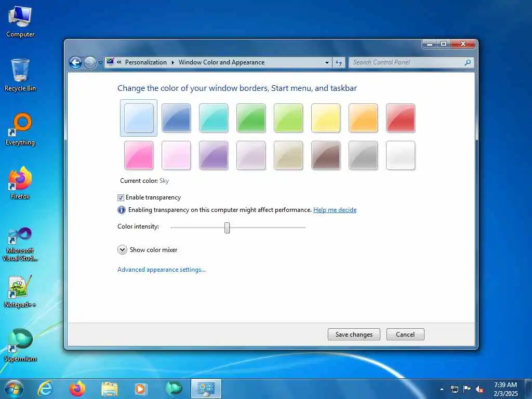This screenshot has height=399, width=532.
Task: Click the network tray icon
Action: click(454, 389)
